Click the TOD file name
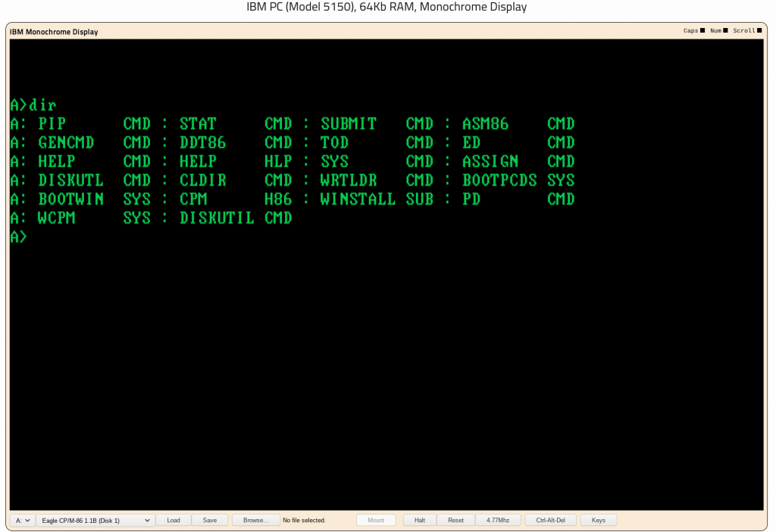This screenshot has width=776, height=532. click(334, 142)
